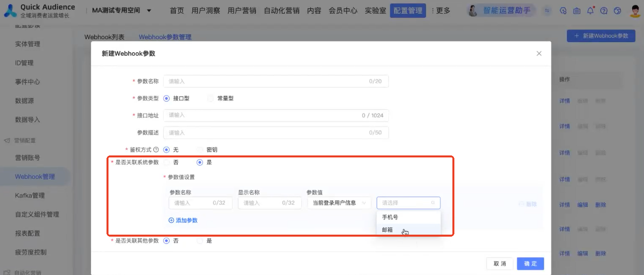Open the 用户洞察 menu
644x275 pixels.
(x=206, y=10)
